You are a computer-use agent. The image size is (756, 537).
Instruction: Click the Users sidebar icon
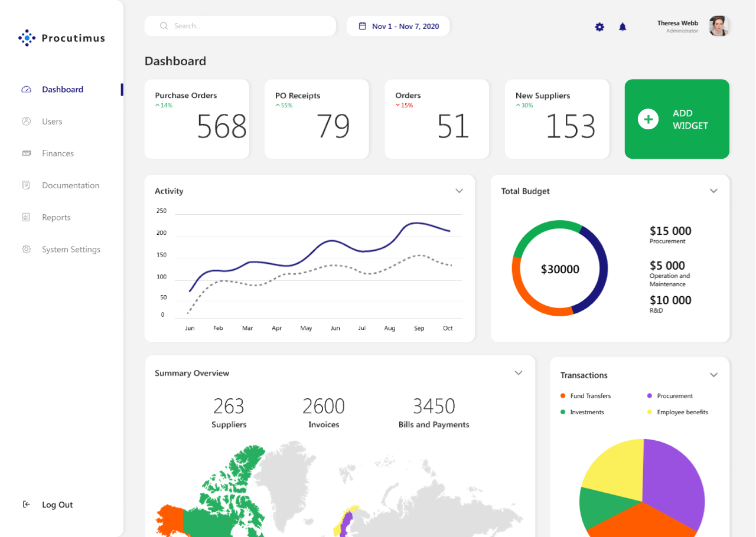click(26, 121)
